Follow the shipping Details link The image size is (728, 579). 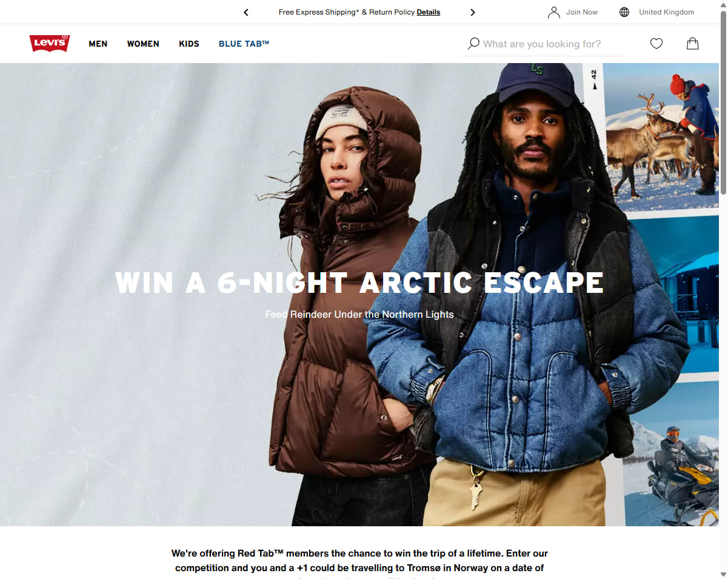429,12
